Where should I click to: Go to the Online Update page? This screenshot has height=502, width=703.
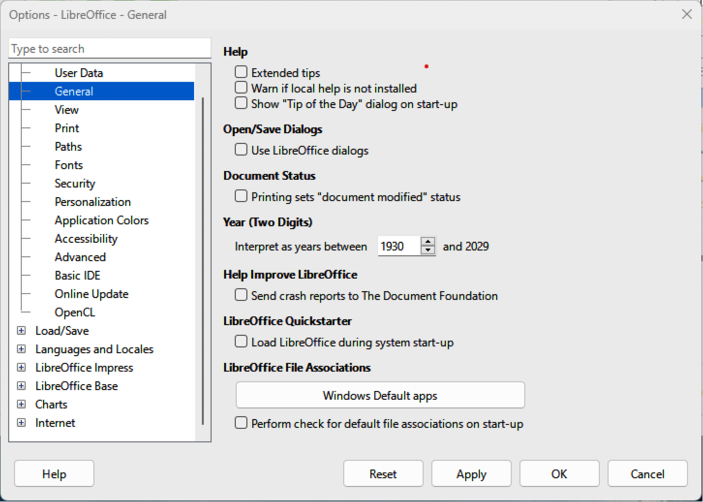click(91, 294)
